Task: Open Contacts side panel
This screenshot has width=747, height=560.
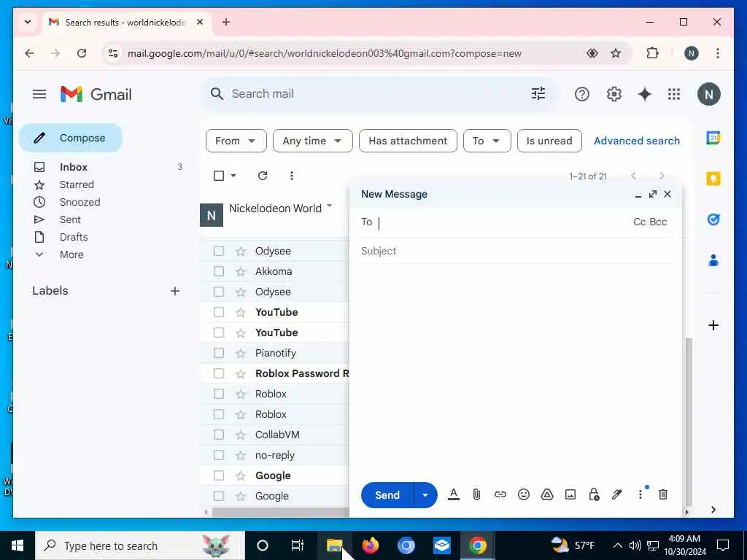Action: [x=713, y=260]
